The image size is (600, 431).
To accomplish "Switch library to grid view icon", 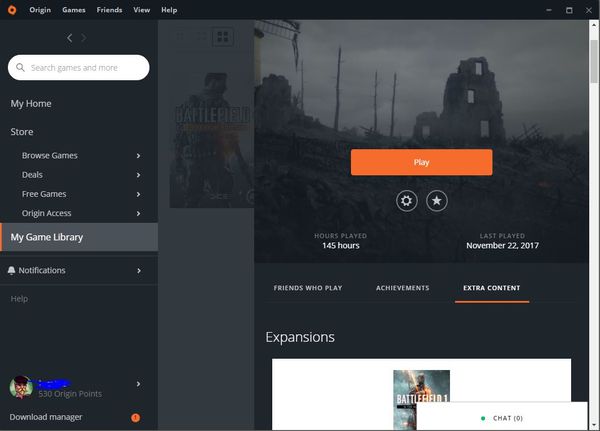I will (x=223, y=37).
